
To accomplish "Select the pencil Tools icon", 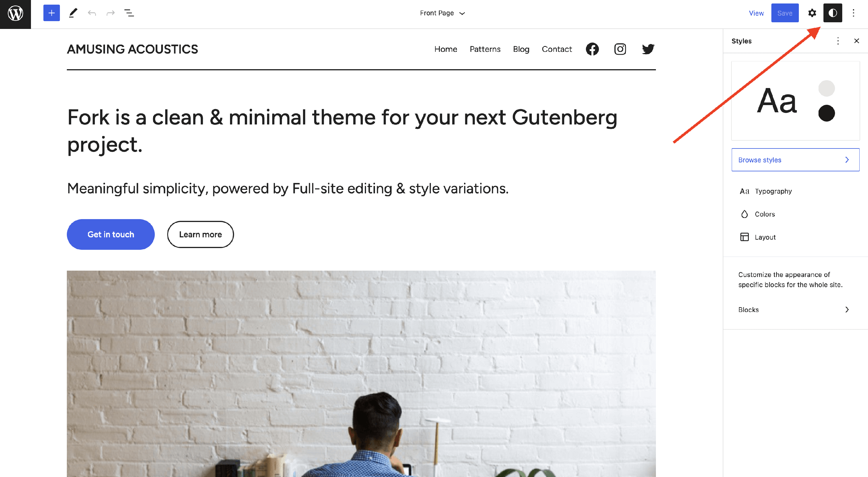I will 73,13.
